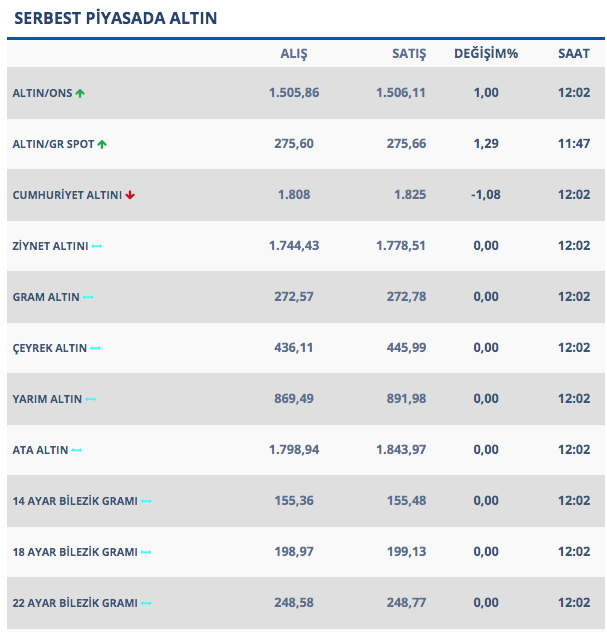Screen dimensions: 607x632
Task: Open the GRAM ALTIN link
Action: [46, 297]
